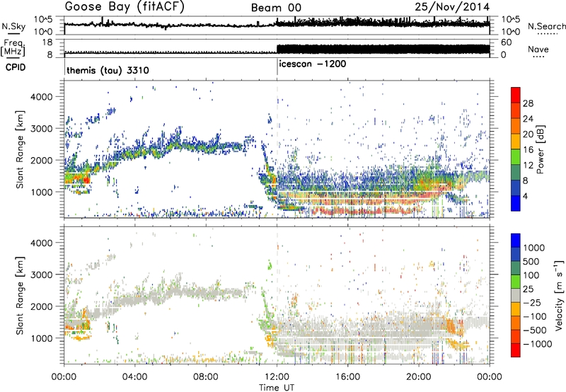
Task: Click 'Slant Range [km]' label of power panel
Action: (x=20, y=149)
